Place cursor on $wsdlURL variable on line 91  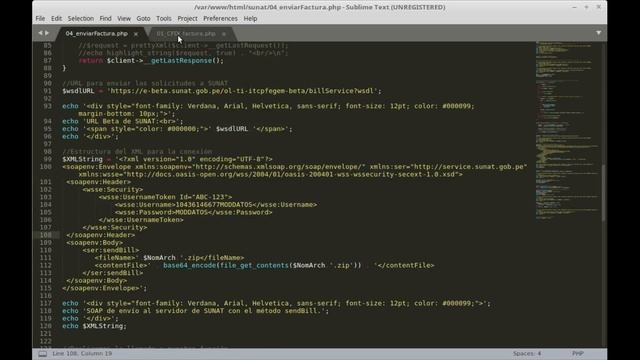[x=78, y=91]
